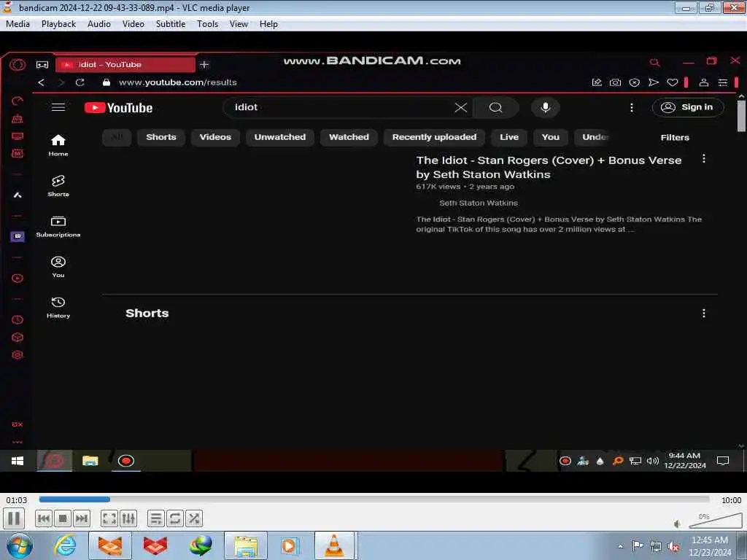Toggle VLC fullscreen mode

[109, 518]
